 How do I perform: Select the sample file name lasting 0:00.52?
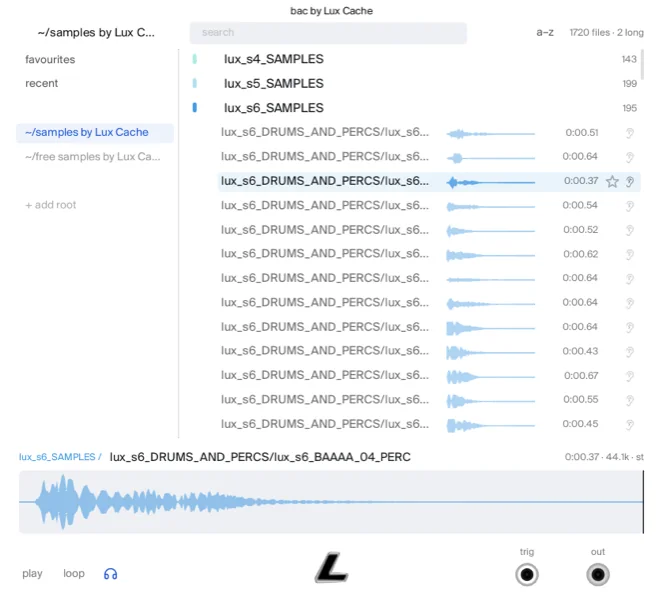tap(325, 230)
